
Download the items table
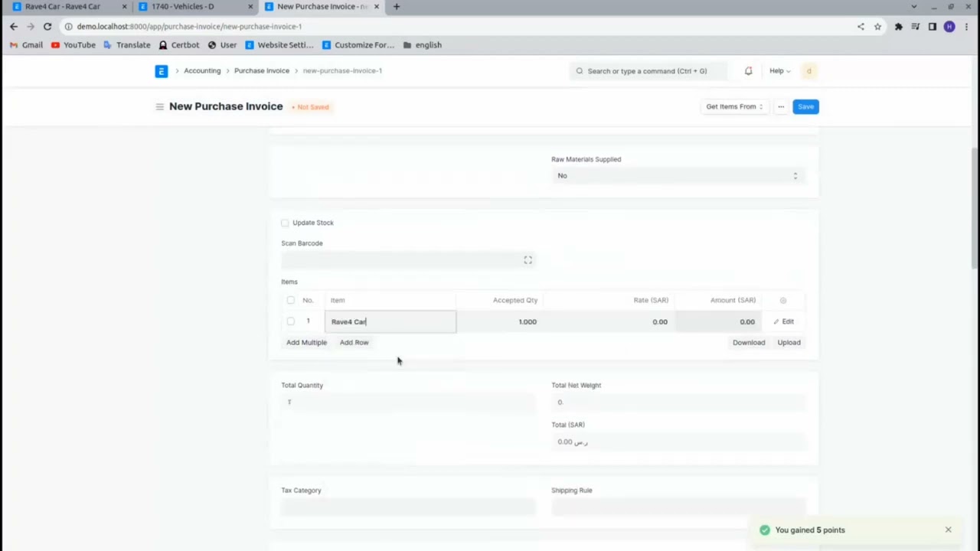coord(749,342)
